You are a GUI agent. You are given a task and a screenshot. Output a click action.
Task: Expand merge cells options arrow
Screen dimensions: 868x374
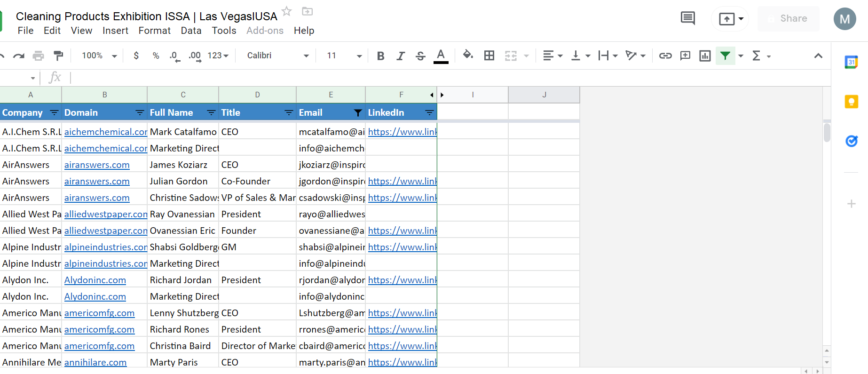(x=526, y=56)
